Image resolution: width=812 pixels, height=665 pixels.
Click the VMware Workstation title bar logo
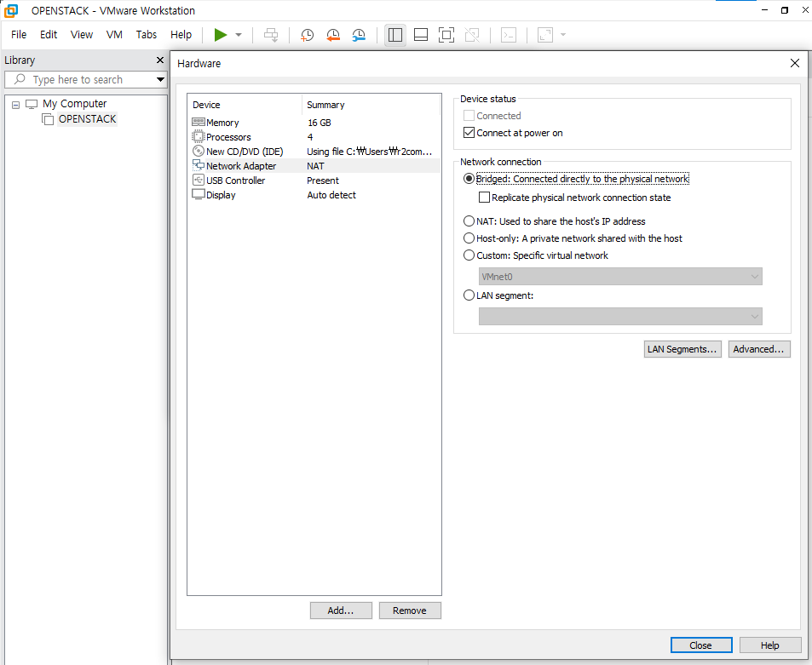11,10
